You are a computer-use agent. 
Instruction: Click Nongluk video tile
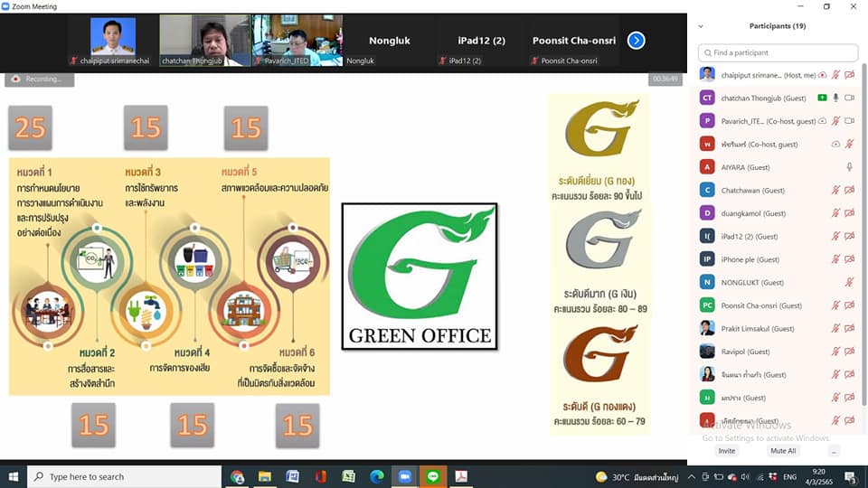coord(389,41)
